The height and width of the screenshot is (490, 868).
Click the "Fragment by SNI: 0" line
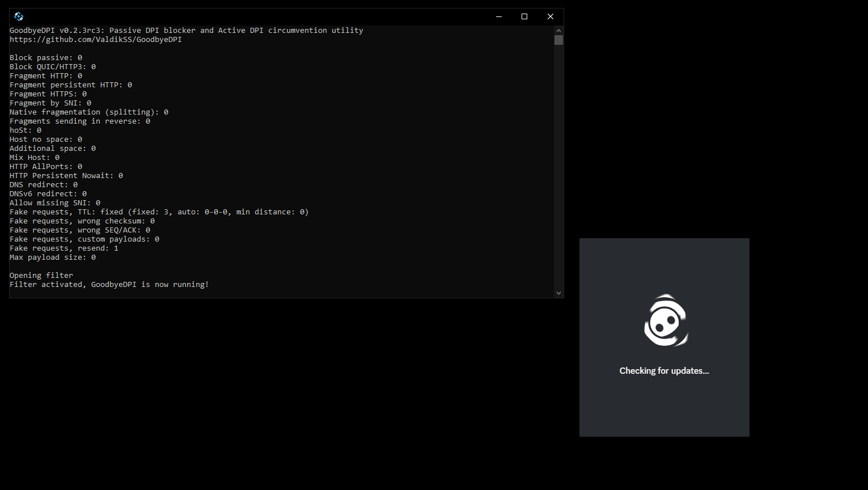click(50, 103)
